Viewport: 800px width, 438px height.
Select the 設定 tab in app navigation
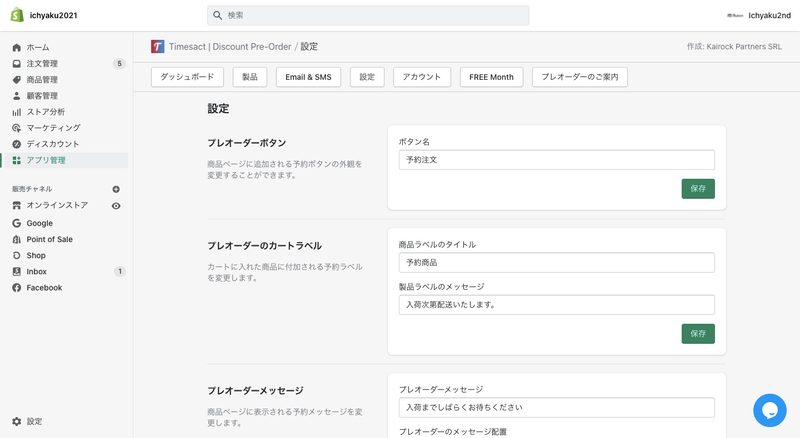pos(367,77)
